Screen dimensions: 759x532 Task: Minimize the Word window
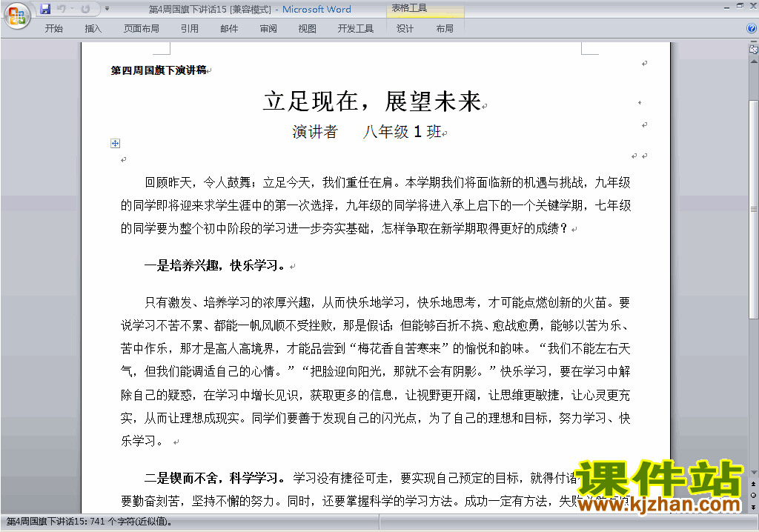[727, 7]
